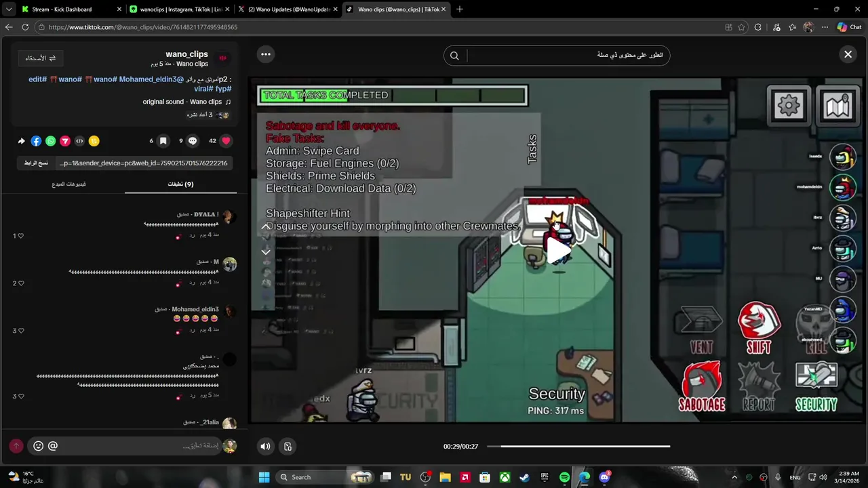Like the video with the heart icon

point(226,141)
